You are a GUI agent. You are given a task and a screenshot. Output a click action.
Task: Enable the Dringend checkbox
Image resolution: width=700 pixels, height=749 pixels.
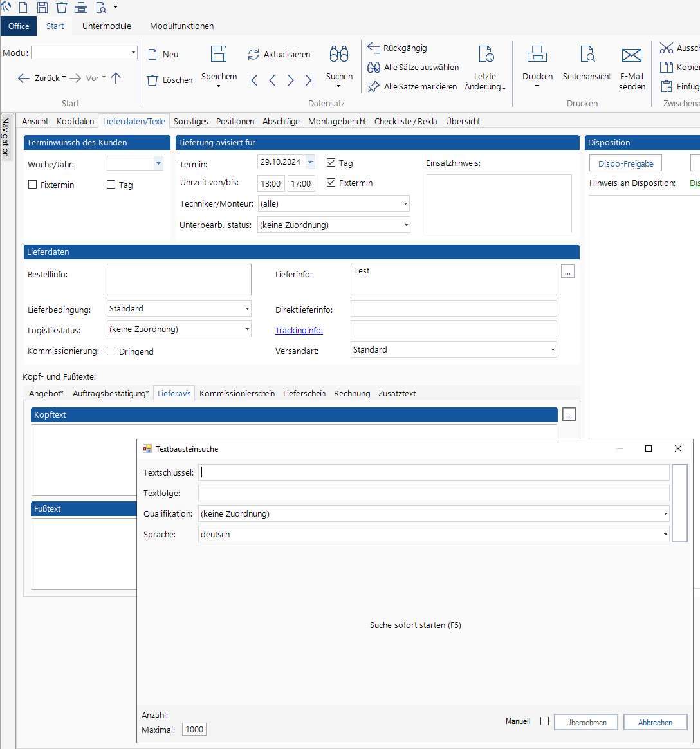point(111,351)
